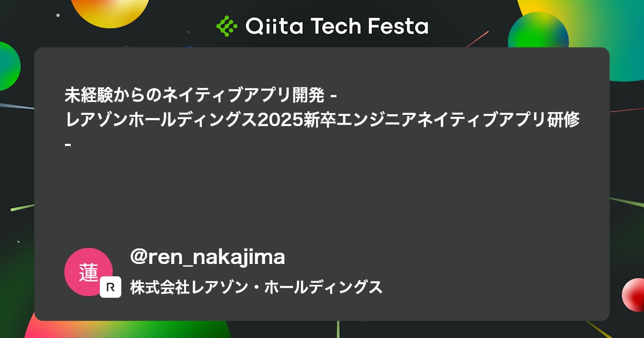This screenshot has height=338, width=644.
Task: Click the pink 蓮 avatar circle
Action: (88, 272)
